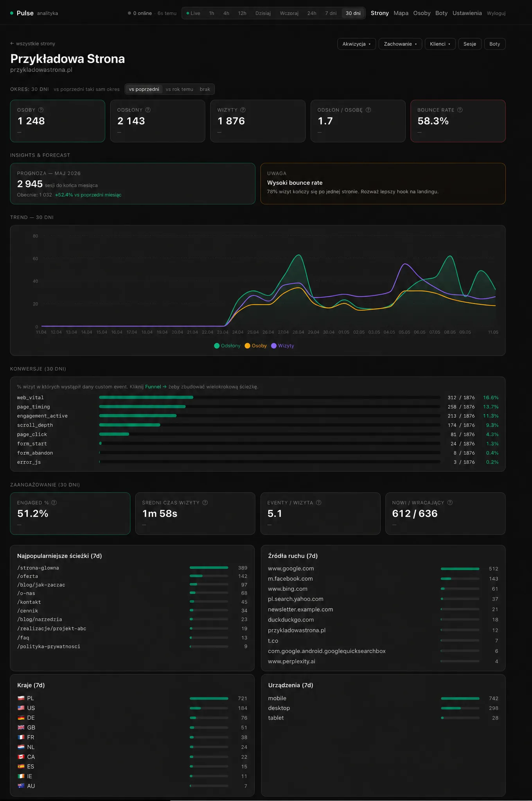
Task: Click the help icon next to ENGAGED %
Action: click(54, 503)
